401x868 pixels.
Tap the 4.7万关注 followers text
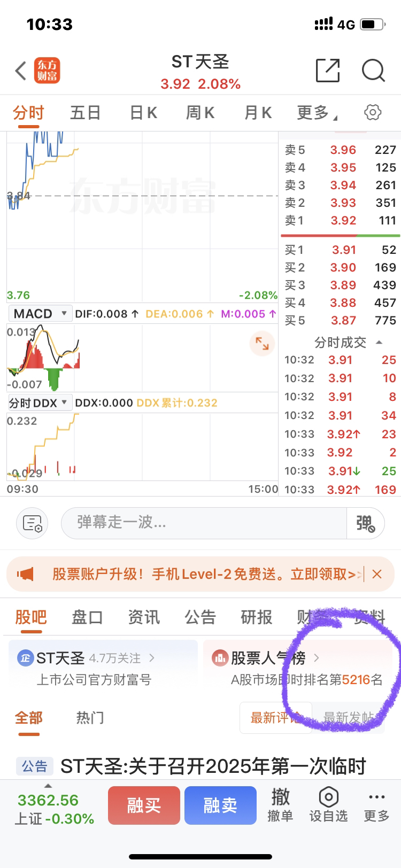tap(115, 658)
